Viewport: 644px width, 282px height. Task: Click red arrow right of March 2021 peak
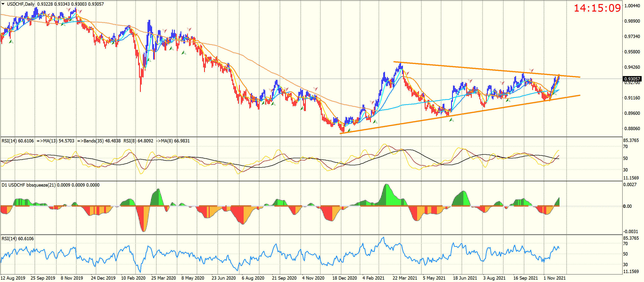click(x=407, y=73)
